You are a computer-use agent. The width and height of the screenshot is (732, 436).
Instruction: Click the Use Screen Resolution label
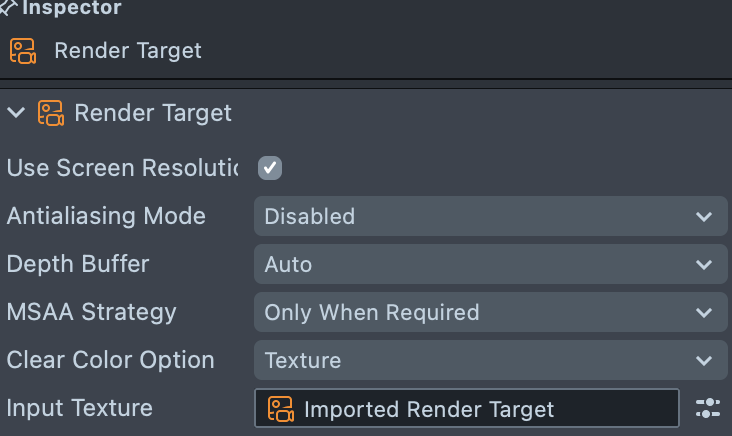(x=120, y=168)
